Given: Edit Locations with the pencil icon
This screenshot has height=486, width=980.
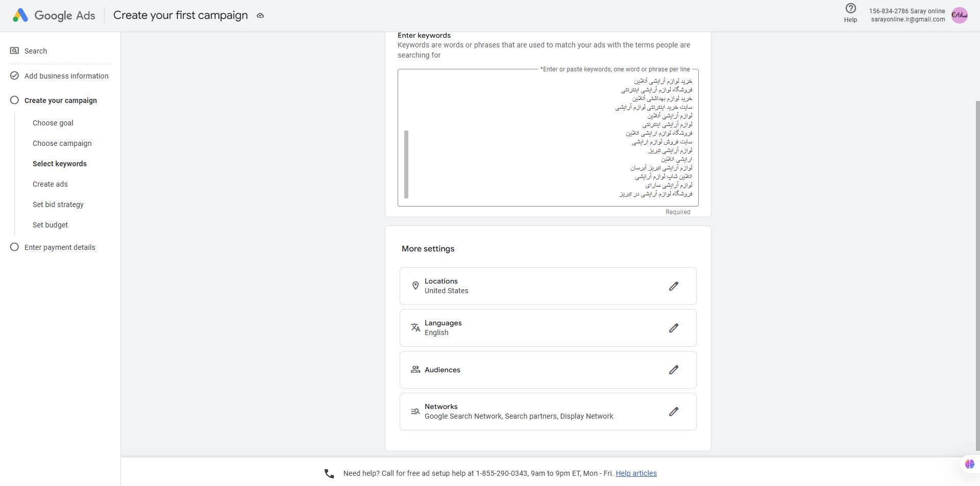Looking at the screenshot, I should click(x=674, y=286).
